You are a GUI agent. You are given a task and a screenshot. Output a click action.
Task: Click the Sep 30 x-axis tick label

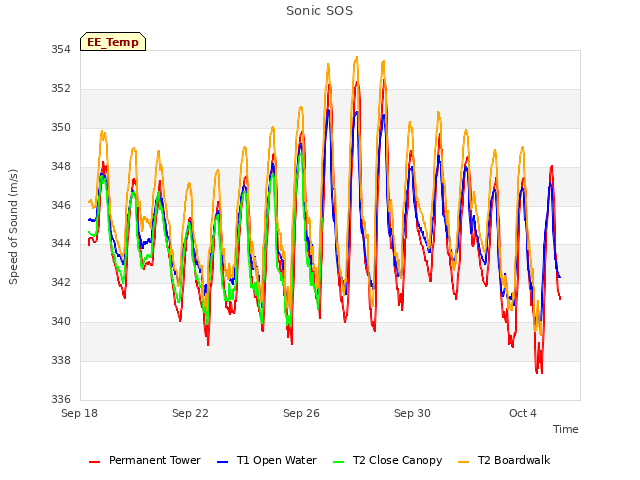pos(412,413)
